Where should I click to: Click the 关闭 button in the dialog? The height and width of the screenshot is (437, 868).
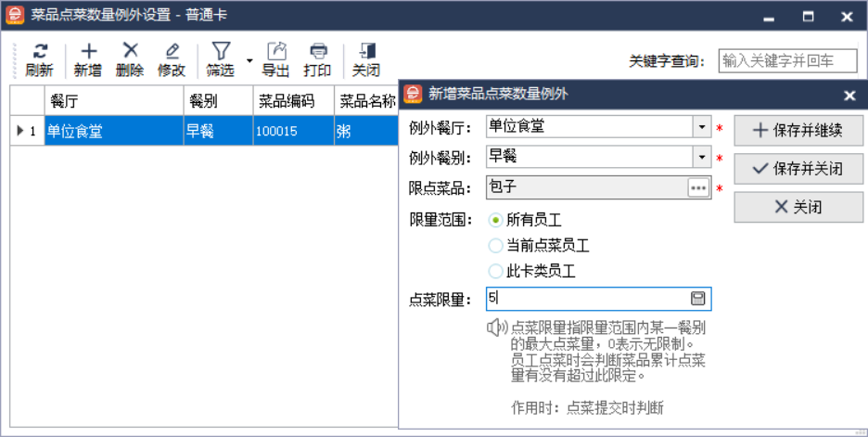(x=798, y=207)
